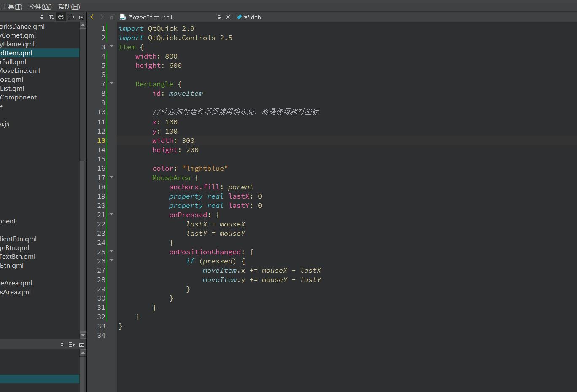Open the 帮助(H) menu
This screenshot has height=392, width=577.
point(69,6)
